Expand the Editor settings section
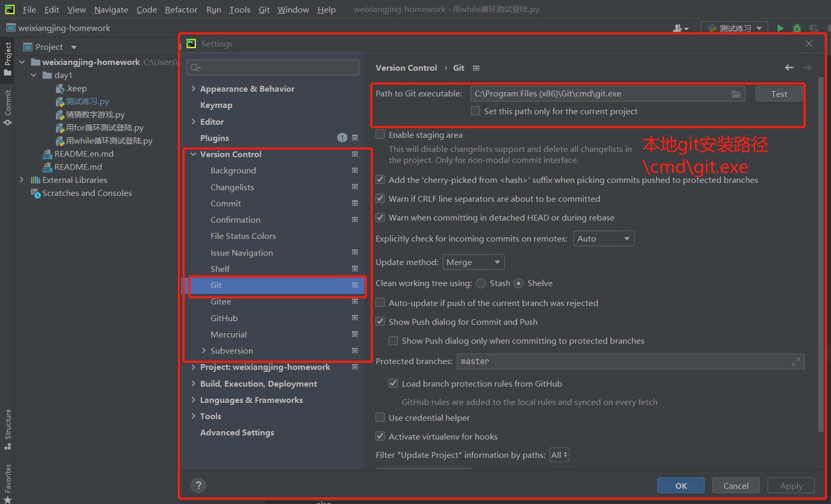The image size is (831, 504). pos(193,122)
